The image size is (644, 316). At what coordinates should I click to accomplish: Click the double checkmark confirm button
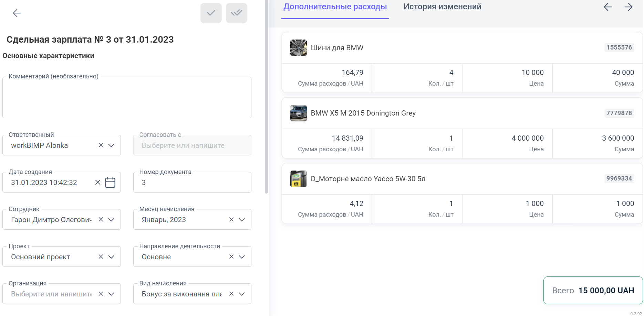(x=236, y=13)
